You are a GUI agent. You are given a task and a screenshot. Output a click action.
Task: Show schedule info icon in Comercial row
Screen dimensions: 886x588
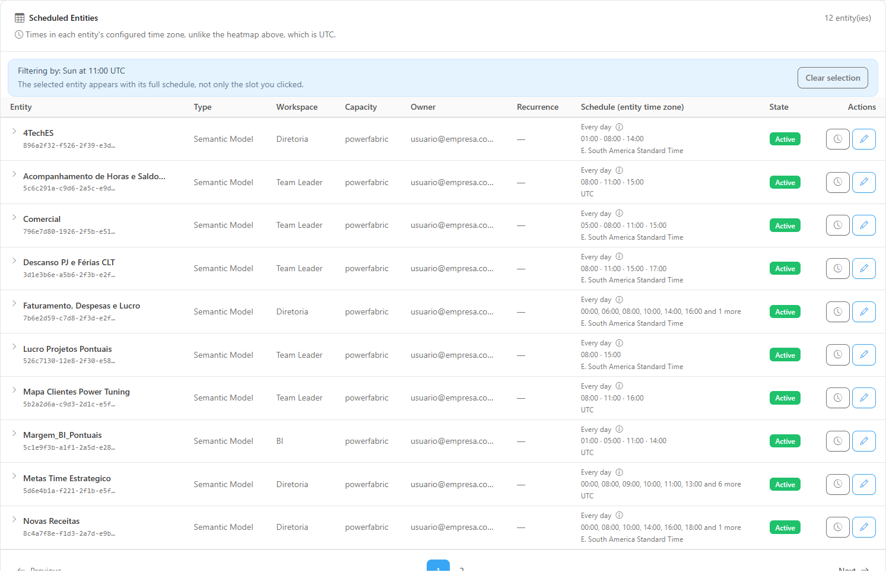(x=619, y=214)
